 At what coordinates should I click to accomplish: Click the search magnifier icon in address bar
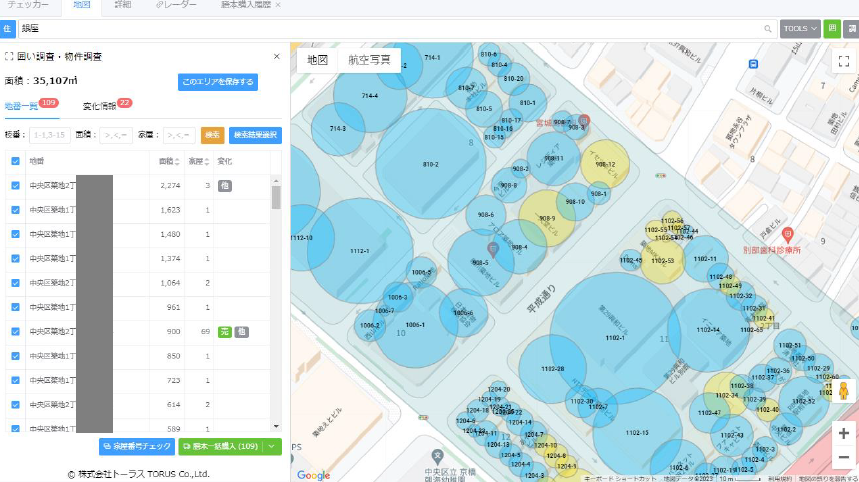coord(768,29)
